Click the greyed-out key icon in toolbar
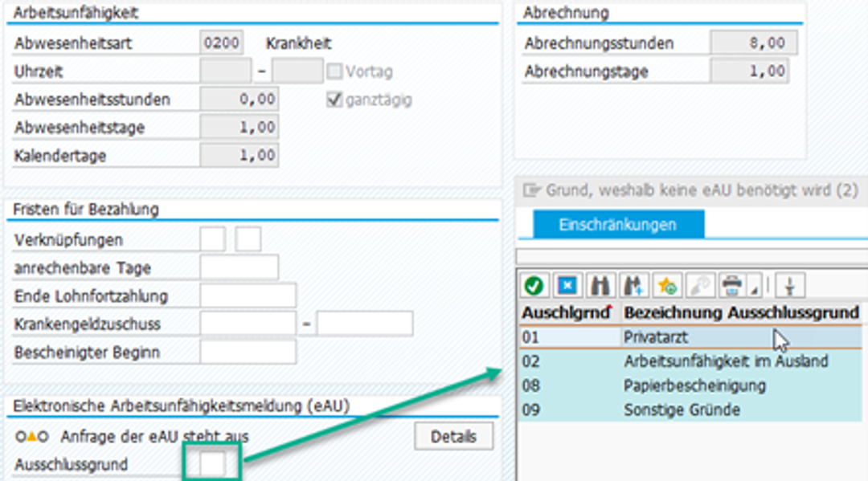The image size is (868, 481). click(x=700, y=286)
